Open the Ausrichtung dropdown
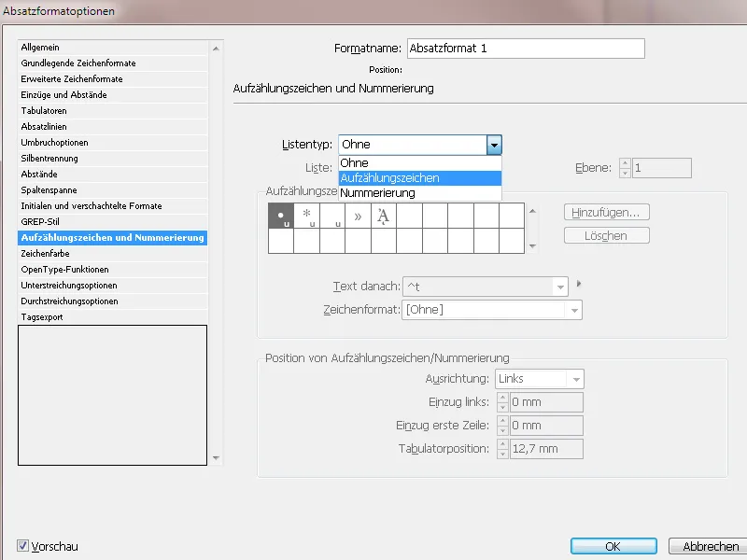 tap(576, 379)
